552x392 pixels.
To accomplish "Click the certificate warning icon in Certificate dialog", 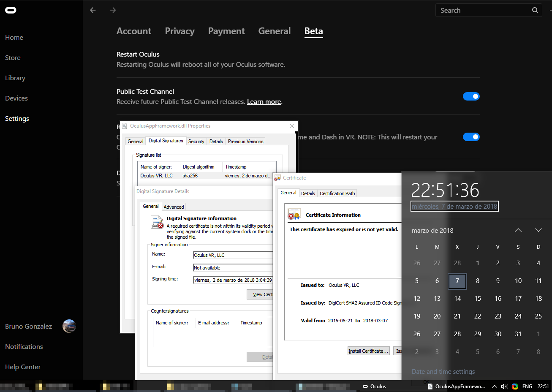I will [294, 214].
